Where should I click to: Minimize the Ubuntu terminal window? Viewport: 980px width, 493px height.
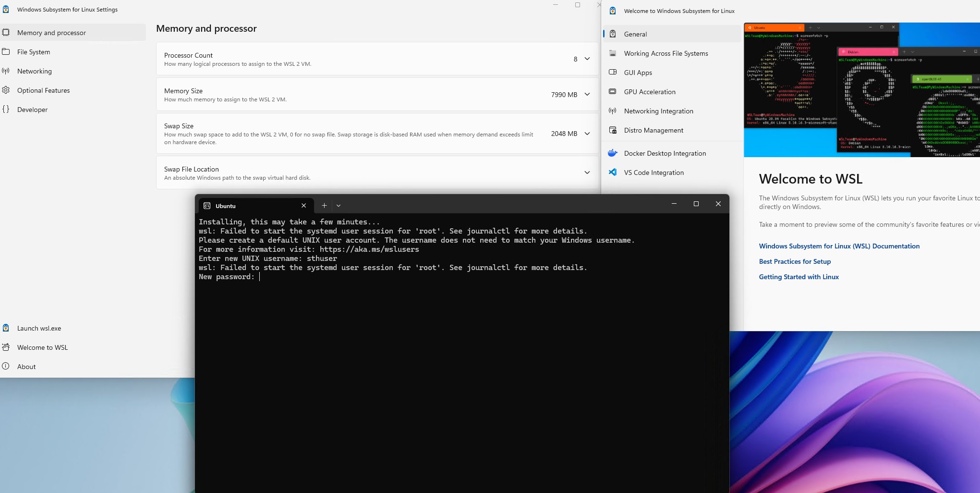pyautogui.click(x=674, y=204)
